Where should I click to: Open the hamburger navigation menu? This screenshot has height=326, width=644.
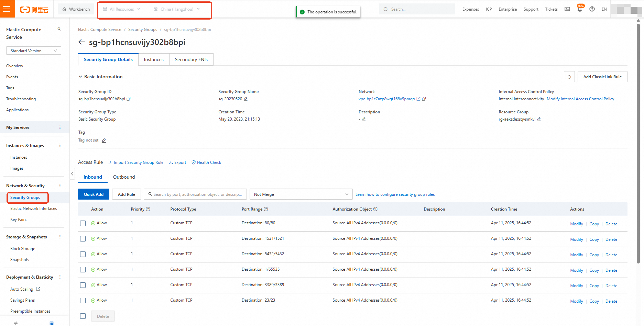pyautogui.click(x=7, y=9)
